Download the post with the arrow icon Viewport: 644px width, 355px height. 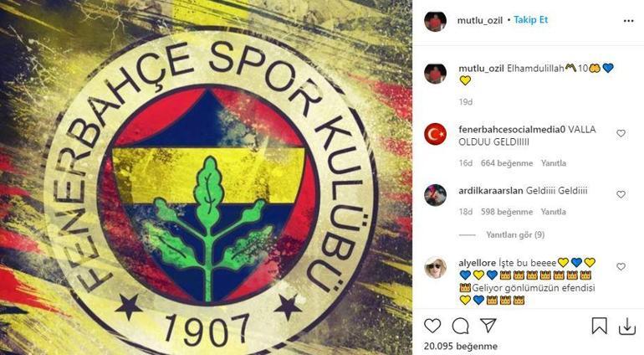coord(627,327)
